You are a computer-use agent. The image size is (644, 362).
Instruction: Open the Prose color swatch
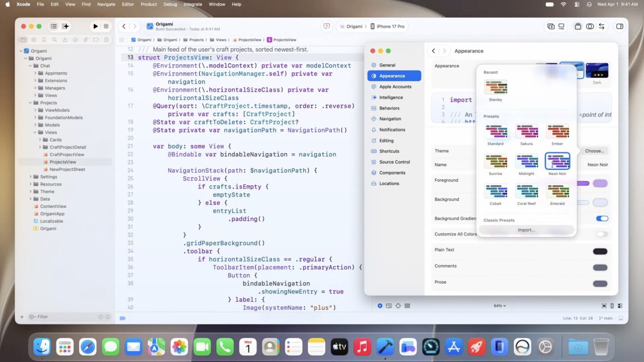[x=600, y=284]
